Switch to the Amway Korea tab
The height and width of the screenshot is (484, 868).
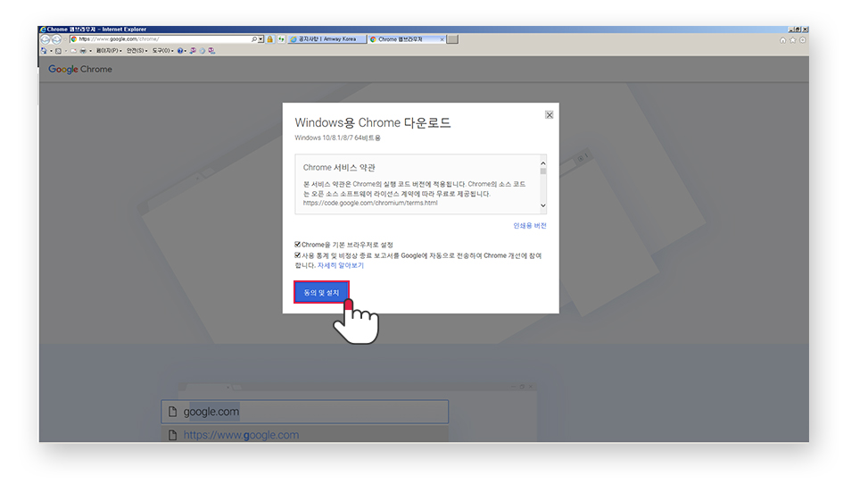coord(327,39)
